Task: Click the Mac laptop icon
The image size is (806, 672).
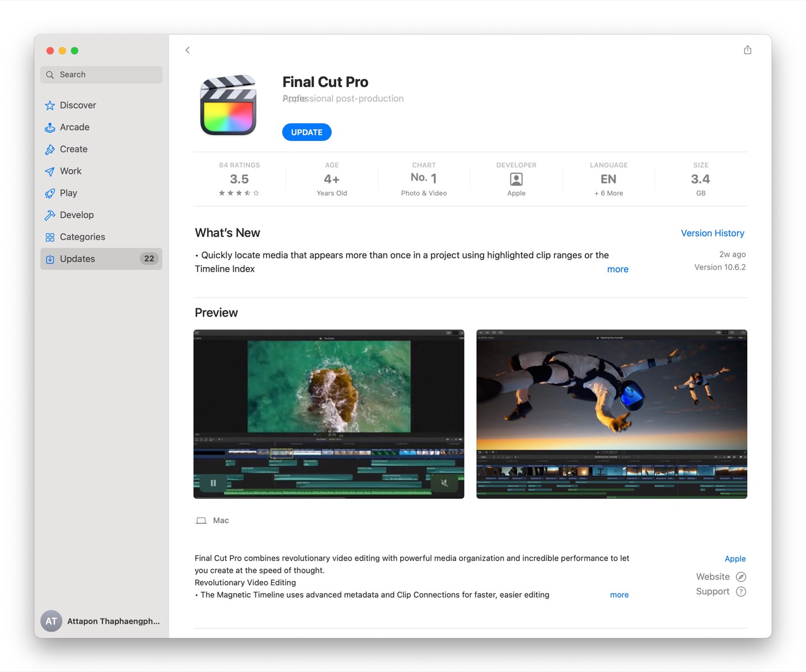Action: [x=201, y=521]
